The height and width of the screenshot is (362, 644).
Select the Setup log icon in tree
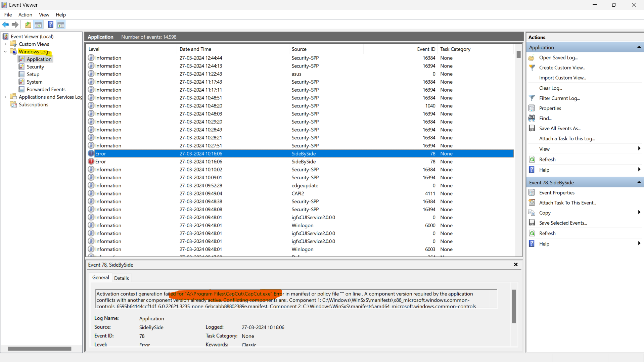click(21, 74)
